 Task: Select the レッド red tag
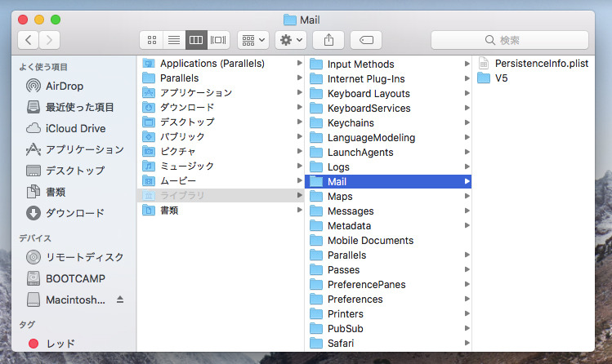74,344
